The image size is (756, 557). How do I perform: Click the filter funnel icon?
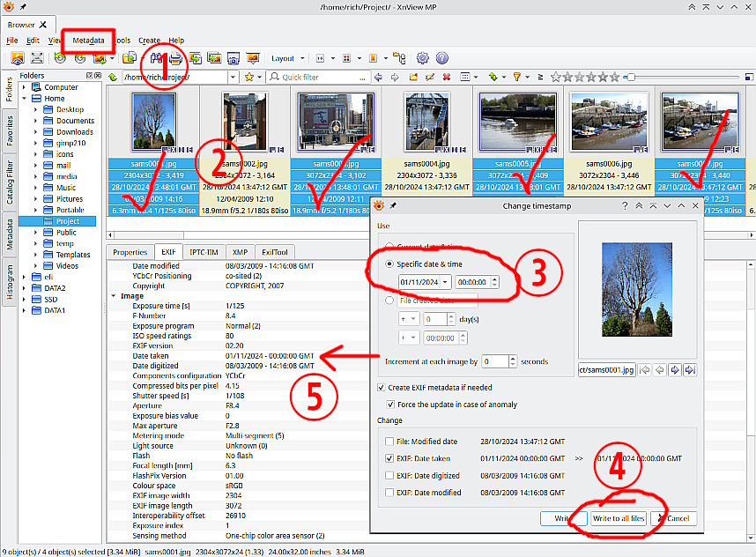(517, 78)
